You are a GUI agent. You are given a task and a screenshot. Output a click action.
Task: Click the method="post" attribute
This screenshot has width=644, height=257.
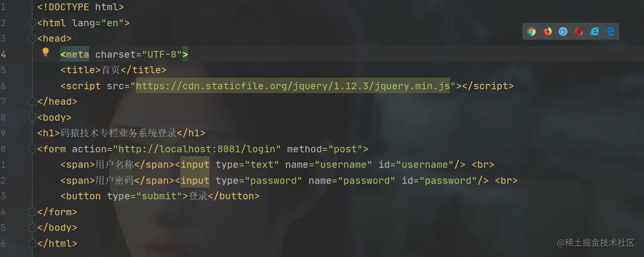tap(325, 149)
